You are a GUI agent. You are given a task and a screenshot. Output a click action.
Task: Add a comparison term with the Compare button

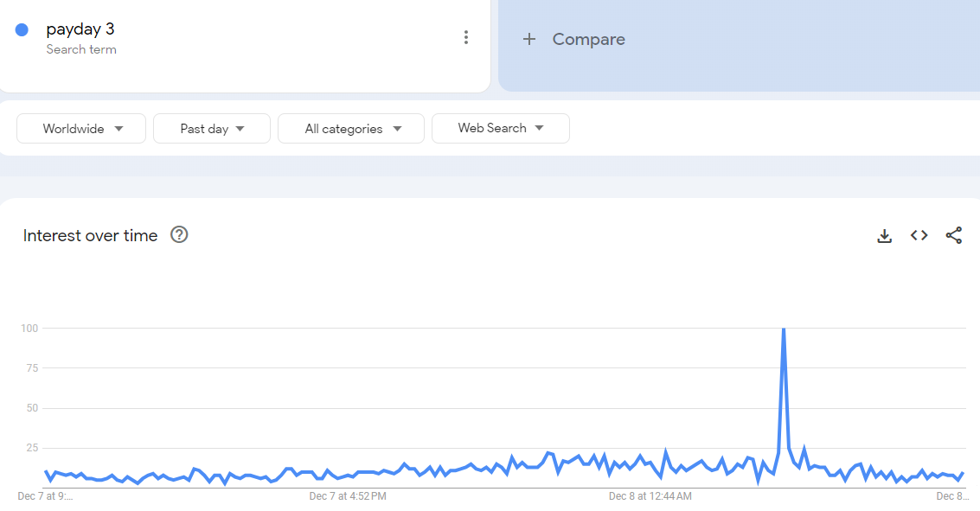click(573, 40)
